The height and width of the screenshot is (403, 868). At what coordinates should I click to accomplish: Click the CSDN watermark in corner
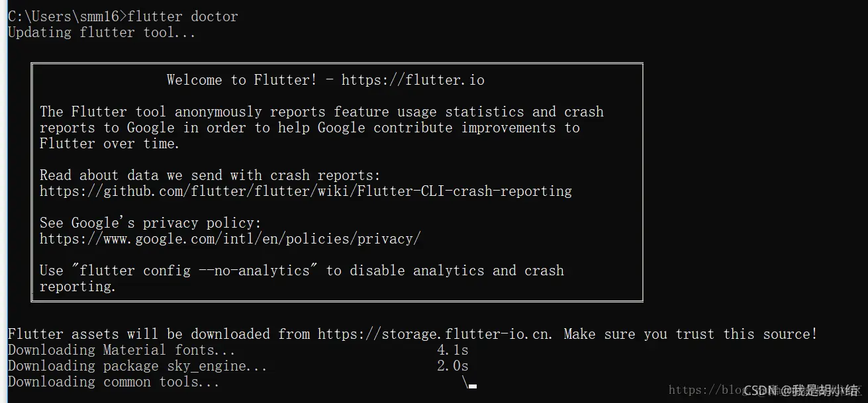click(x=800, y=390)
